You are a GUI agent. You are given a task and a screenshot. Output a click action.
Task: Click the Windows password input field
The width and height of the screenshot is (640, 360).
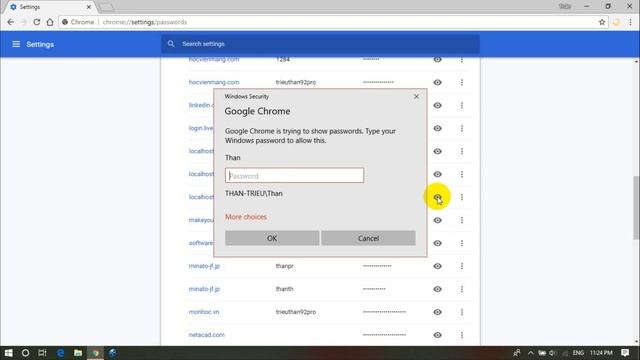(294, 176)
